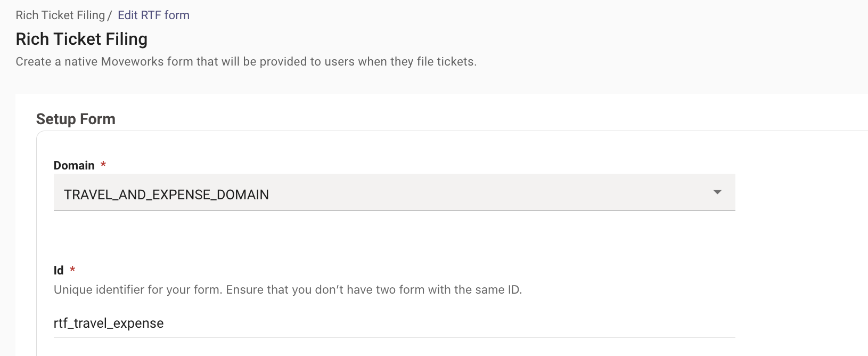The image size is (868, 356).
Task: Click the Domain dropdown arrow
Action: [x=717, y=192]
